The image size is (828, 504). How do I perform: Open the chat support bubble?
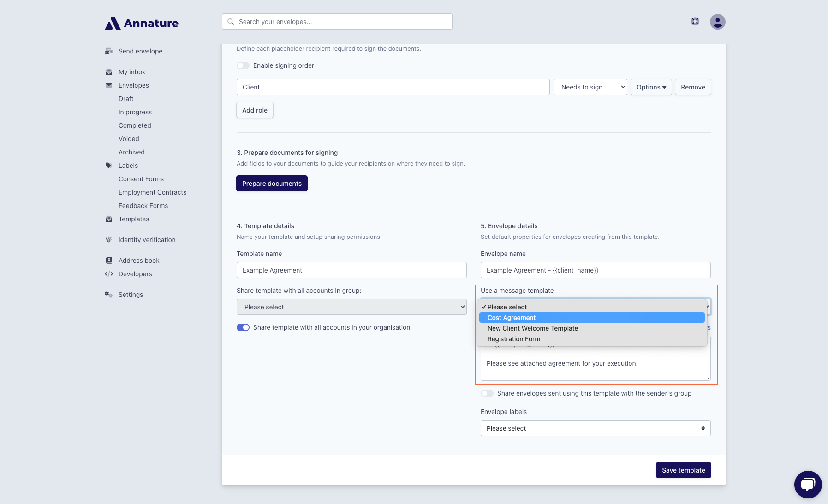pyautogui.click(x=808, y=484)
